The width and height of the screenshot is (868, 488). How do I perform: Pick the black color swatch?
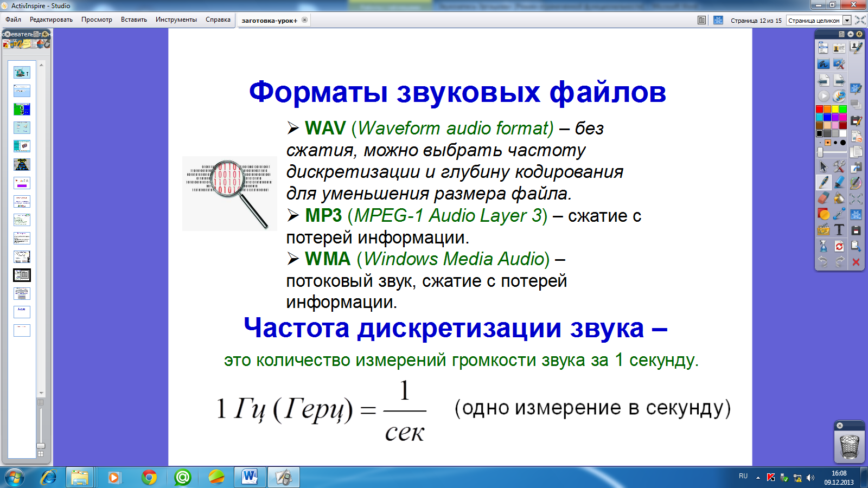[819, 133]
